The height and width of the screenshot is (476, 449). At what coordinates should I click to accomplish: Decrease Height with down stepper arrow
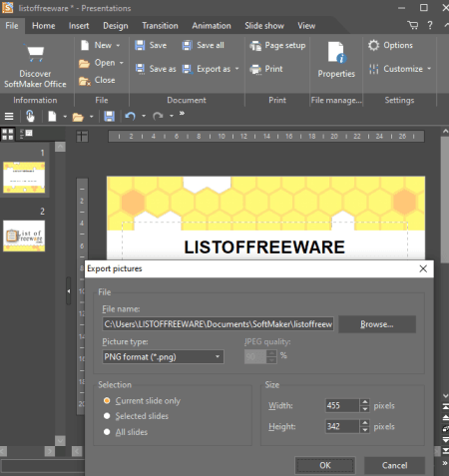tap(365, 430)
